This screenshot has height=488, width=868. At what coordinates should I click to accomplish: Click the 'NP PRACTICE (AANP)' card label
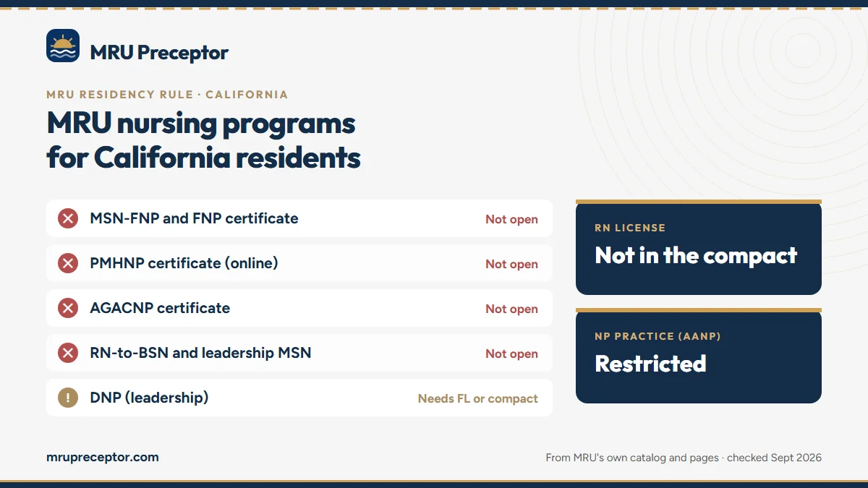[658, 336]
